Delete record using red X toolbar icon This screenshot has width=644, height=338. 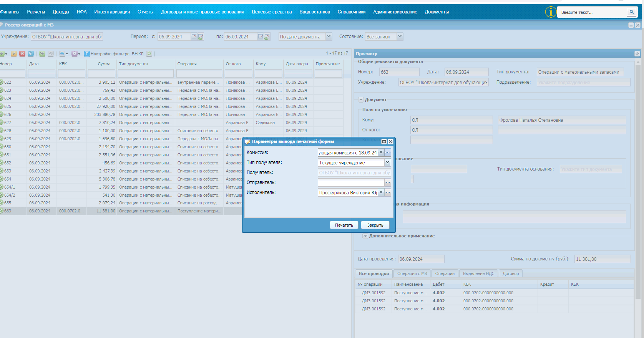tap(22, 54)
